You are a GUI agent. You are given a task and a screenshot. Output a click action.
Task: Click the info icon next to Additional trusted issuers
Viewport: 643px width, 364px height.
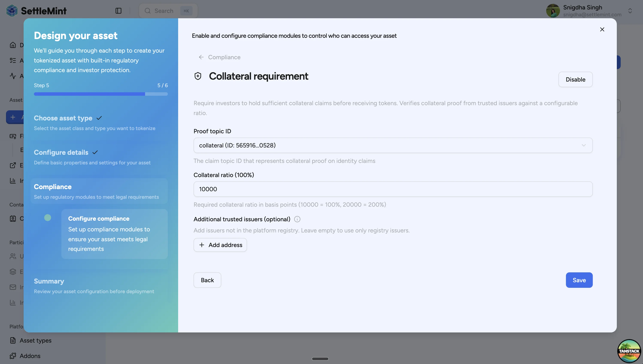tap(297, 219)
